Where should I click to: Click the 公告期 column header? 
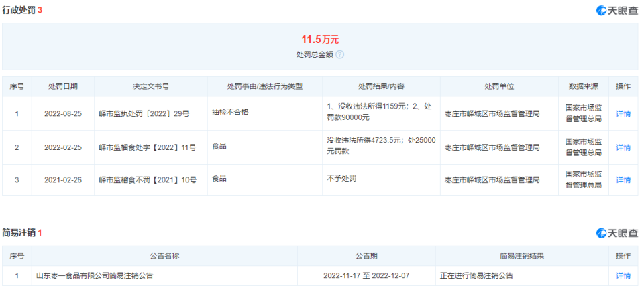(366, 256)
